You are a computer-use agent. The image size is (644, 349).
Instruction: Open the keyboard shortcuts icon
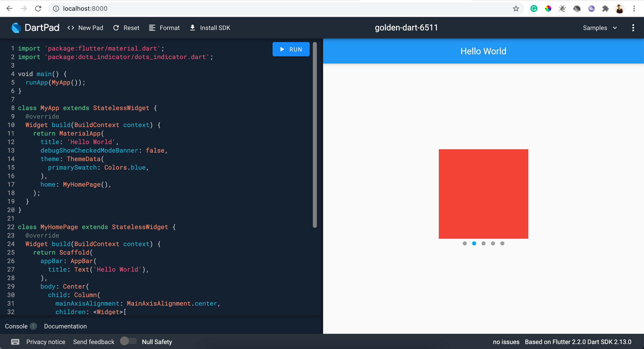[x=15, y=342]
